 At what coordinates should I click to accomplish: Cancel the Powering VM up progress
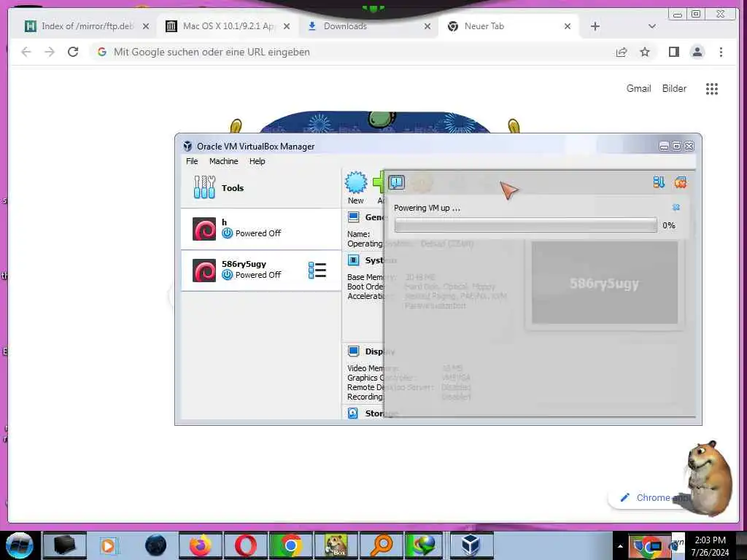[676, 207]
